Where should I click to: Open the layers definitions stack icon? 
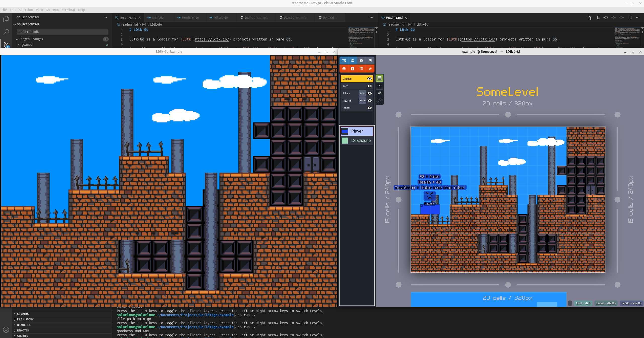click(x=344, y=69)
